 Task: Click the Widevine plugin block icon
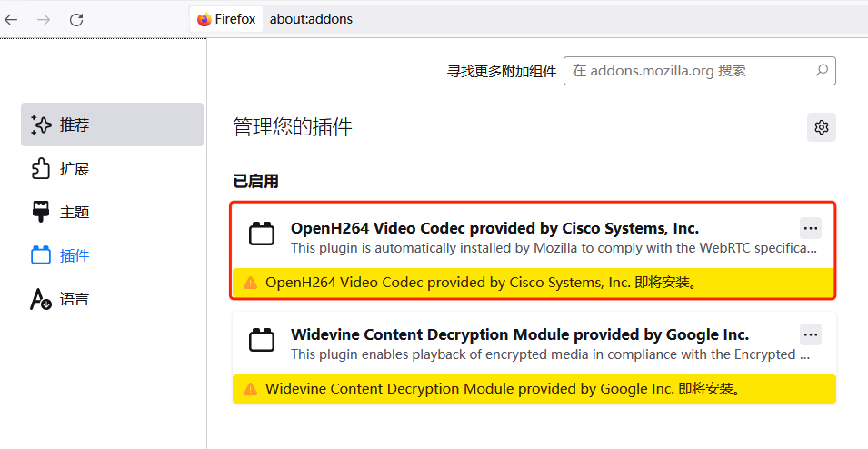pyautogui.click(x=262, y=342)
